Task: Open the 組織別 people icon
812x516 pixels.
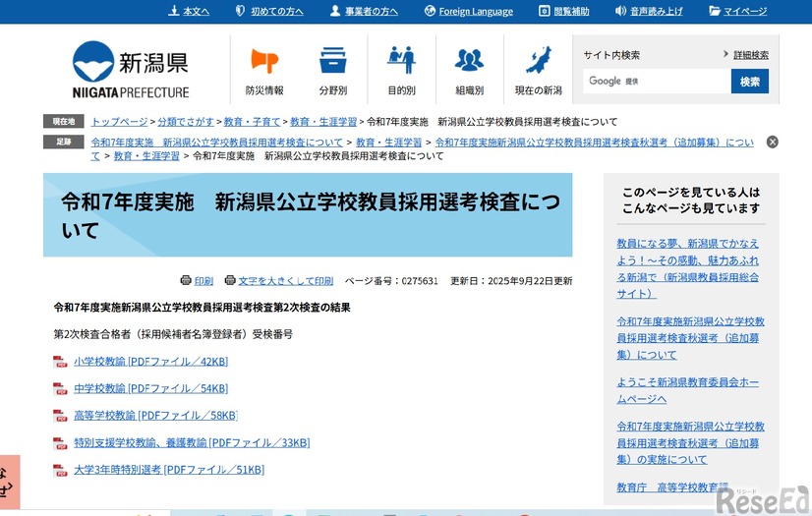Action: tap(469, 61)
